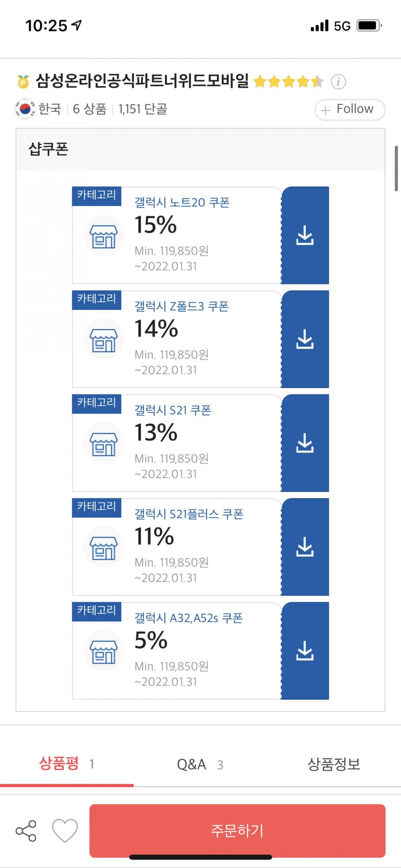This screenshot has height=868, width=401.
Task: Tap the share icon at bottom
Action: (x=26, y=831)
